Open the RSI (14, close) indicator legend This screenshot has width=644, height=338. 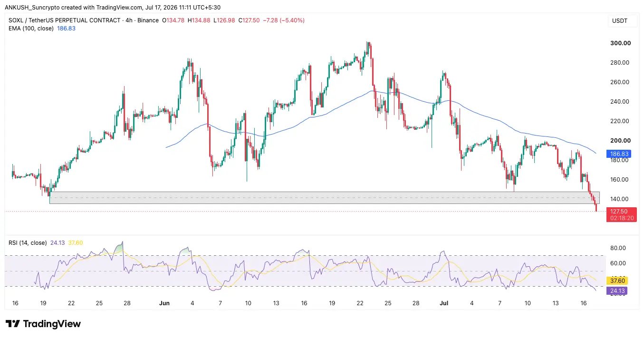tap(28, 243)
